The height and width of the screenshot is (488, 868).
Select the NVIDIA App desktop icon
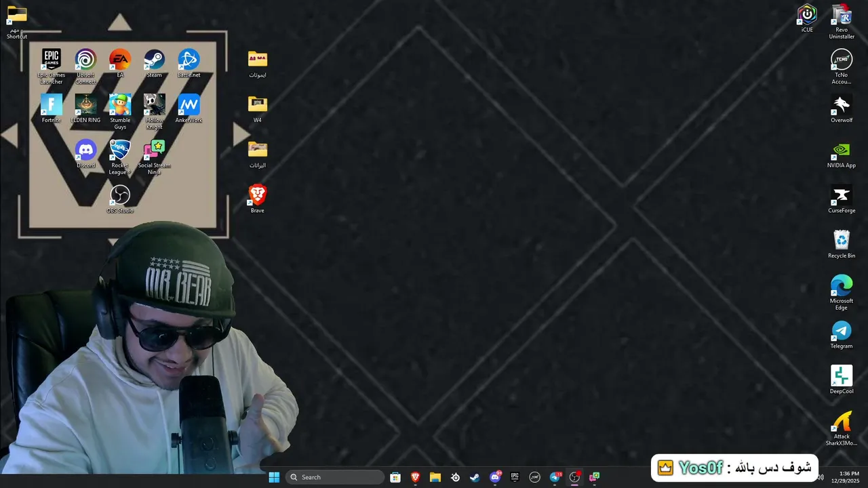tap(842, 154)
